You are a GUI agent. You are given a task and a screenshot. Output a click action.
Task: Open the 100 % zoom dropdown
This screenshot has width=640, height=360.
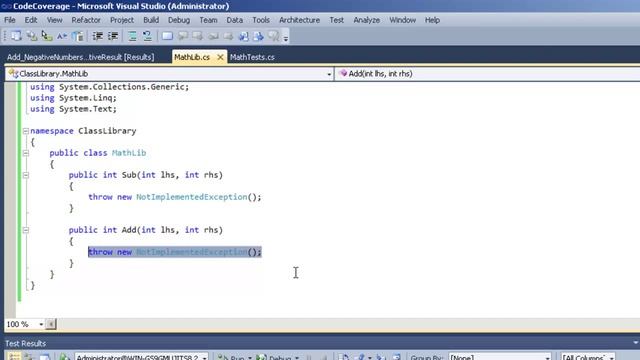click(41, 324)
